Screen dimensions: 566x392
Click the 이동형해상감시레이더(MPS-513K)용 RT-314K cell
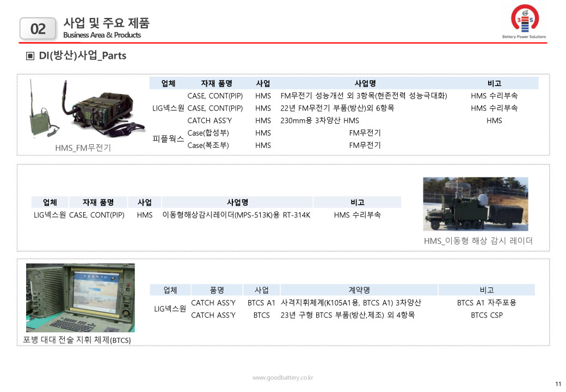point(236,215)
